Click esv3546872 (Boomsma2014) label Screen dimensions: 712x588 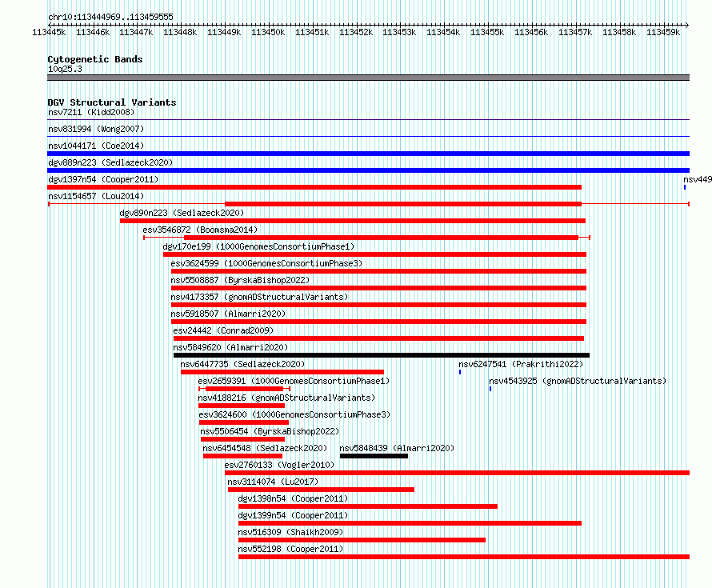pos(200,230)
